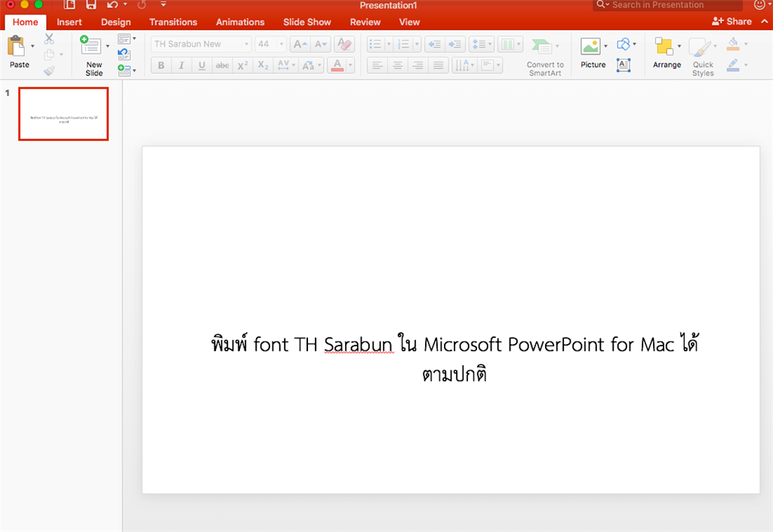Switch to the Insert tab
Viewport: 773px width, 532px height.
(69, 22)
